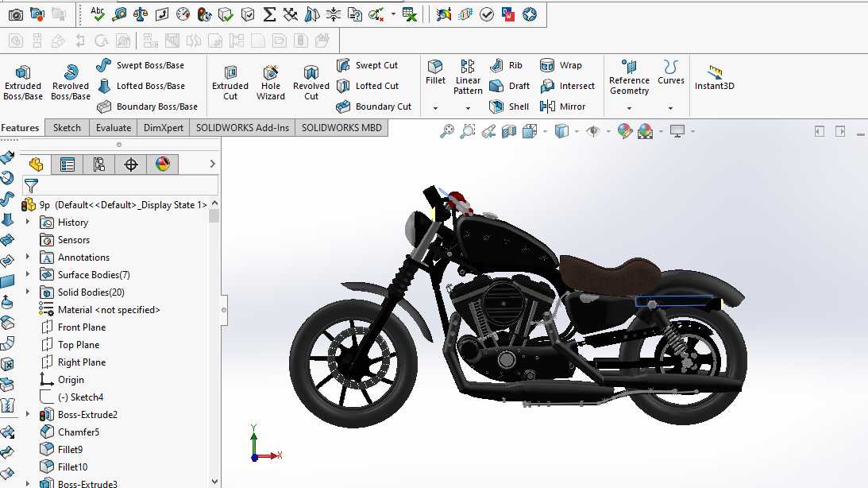Switch to the Sketch tab
Viewport: 868px width, 488px height.
pyautogui.click(x=67, y=128)
